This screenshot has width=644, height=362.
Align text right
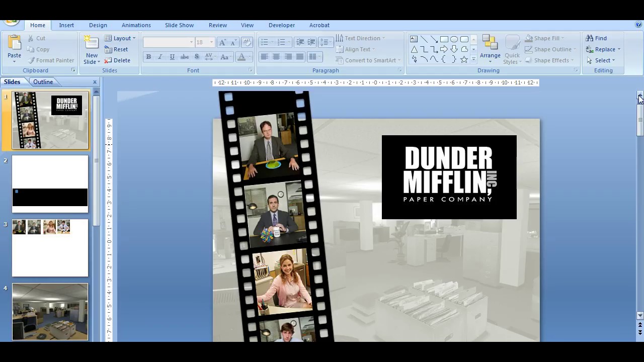tap(288, 57)
